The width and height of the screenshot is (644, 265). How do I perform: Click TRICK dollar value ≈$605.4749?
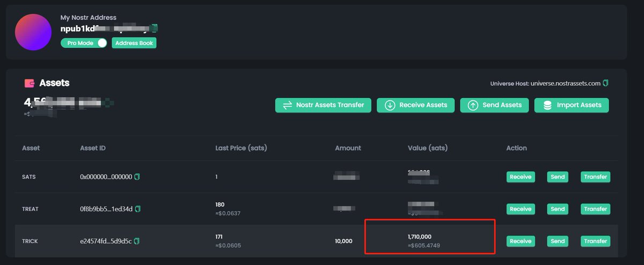coord(425,245)
